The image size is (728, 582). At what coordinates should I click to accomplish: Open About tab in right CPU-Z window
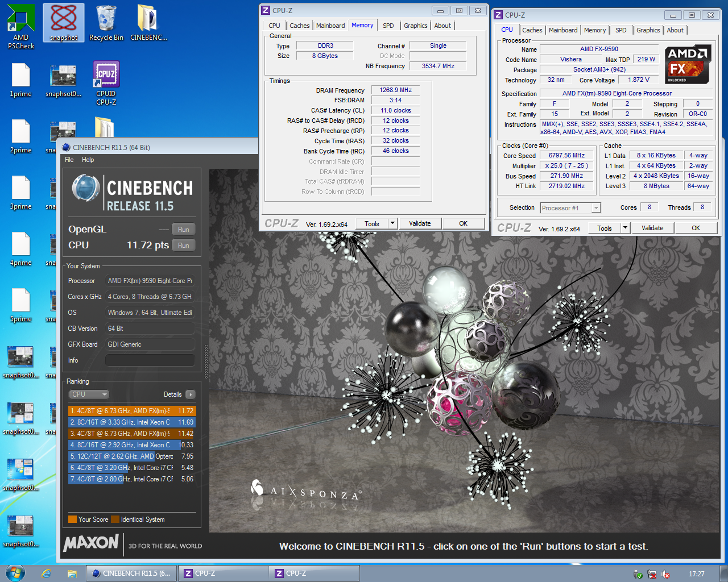pyautogui.click(x=675, y=30)
